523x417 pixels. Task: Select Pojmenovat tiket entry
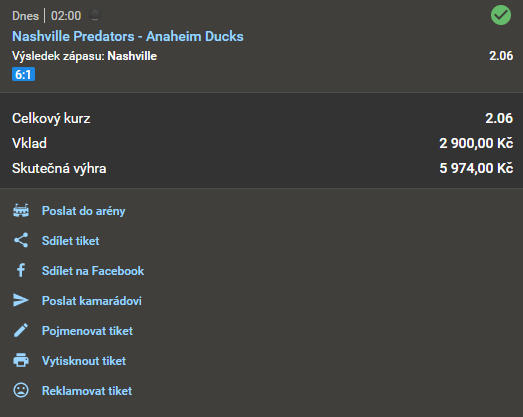click(x=87, y=331)
